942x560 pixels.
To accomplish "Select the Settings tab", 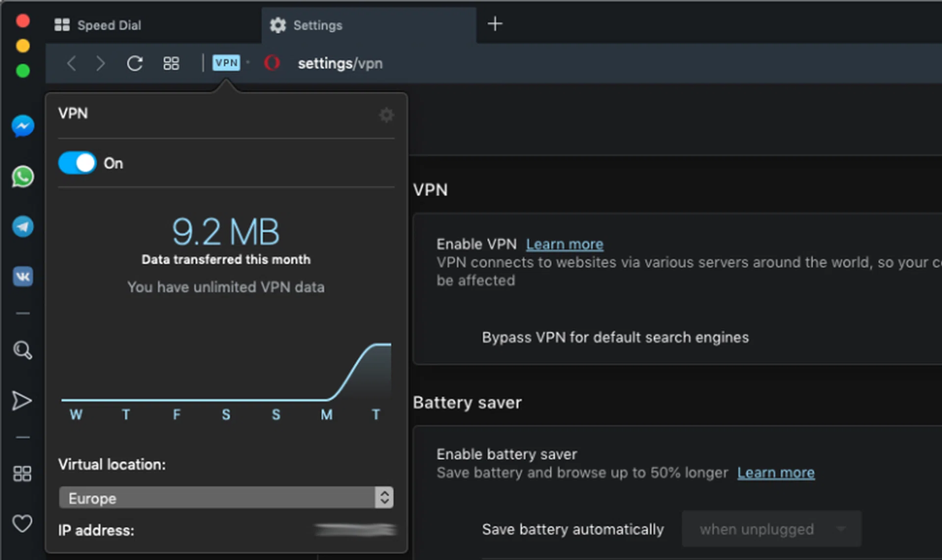I will [317, 25].
